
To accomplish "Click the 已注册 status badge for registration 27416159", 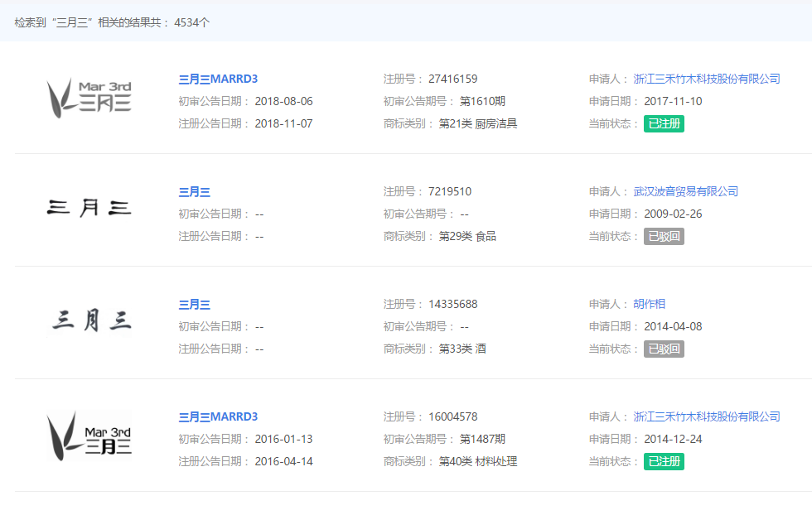I will 664,123.
